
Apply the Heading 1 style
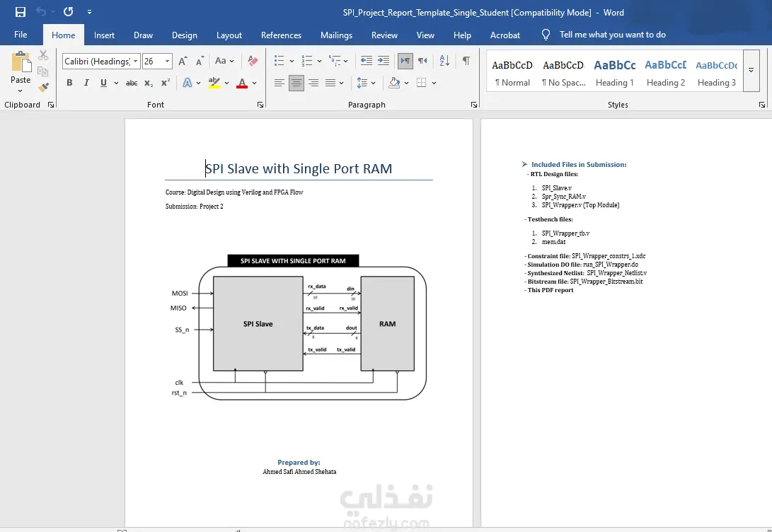click(x=614, y=72)
